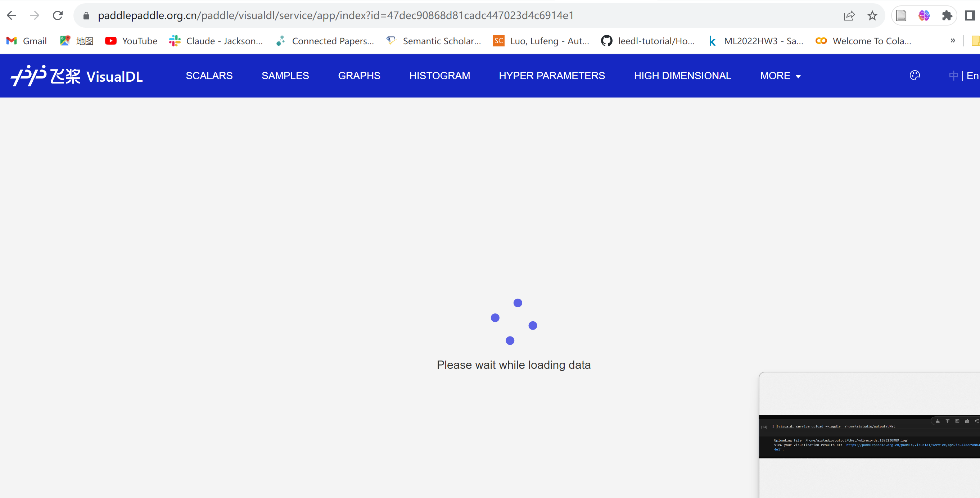The height and width of the screenshot is (498, 980).
Task: Switch language to Chinese (中)
Action: click(x=953, y=76)
